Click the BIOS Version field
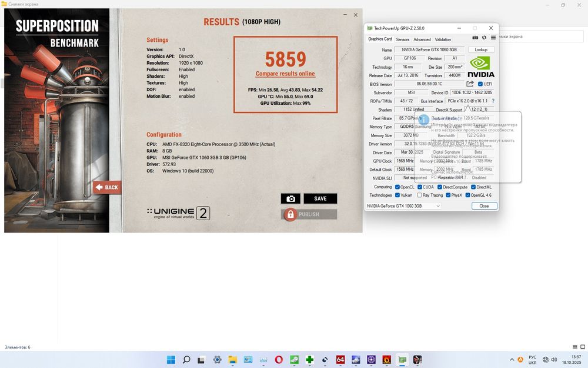 pos(429,84)
